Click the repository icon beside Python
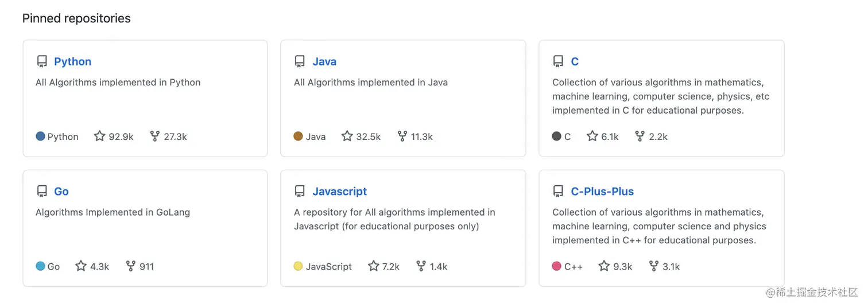The image size is (868, 308). [x=41, y=61]
